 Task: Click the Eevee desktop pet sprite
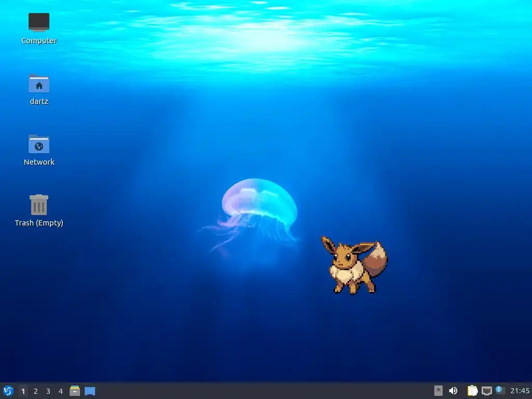pyautogui.click(x=354, y=265)
